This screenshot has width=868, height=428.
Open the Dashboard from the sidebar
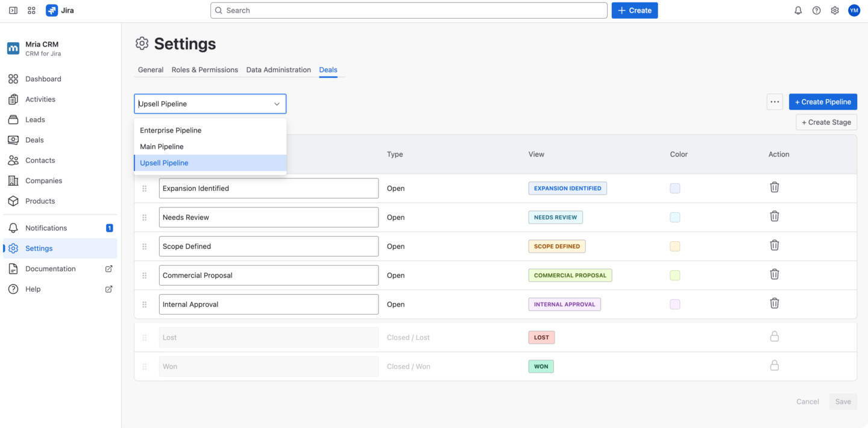pos(42,78)
